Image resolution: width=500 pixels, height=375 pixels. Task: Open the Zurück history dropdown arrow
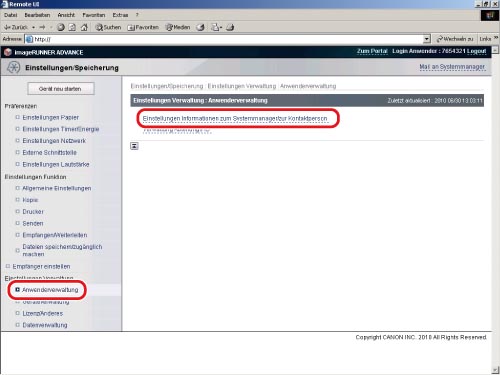34,27
